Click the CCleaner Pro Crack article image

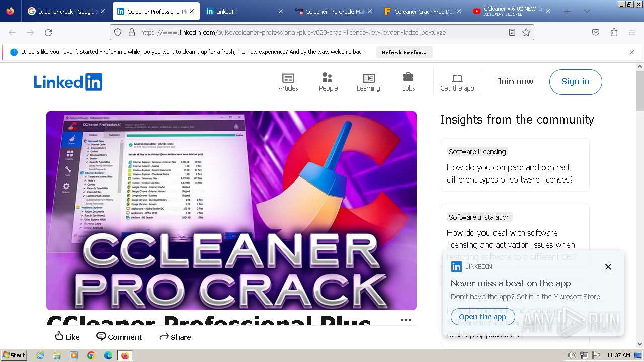(x=231, y=211)
